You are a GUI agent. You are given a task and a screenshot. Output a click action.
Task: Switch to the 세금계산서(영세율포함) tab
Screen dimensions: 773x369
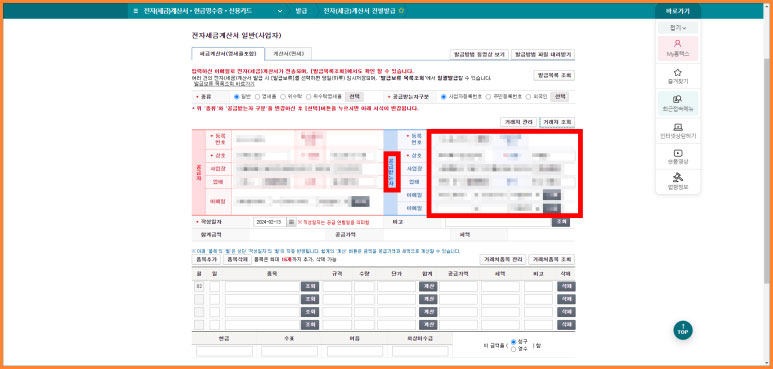228,54
